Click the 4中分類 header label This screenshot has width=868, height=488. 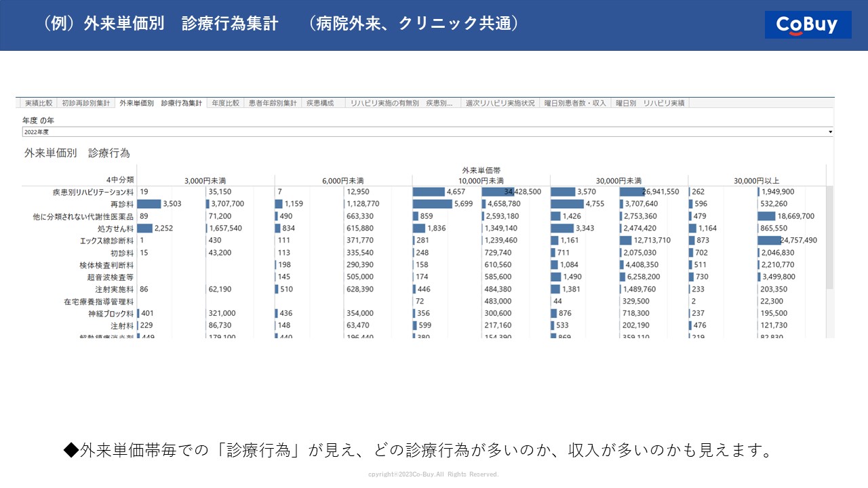tap(120, 180)
